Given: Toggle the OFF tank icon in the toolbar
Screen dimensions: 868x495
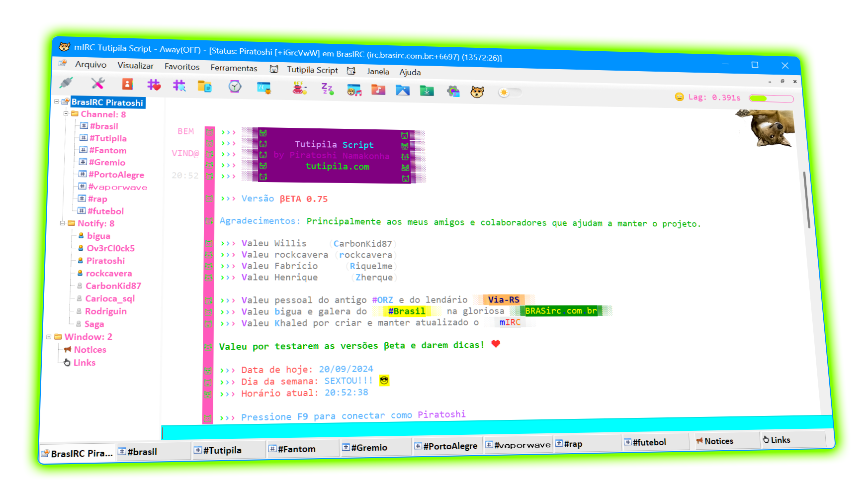Looking at the screenshot, I should pos(299,88).
